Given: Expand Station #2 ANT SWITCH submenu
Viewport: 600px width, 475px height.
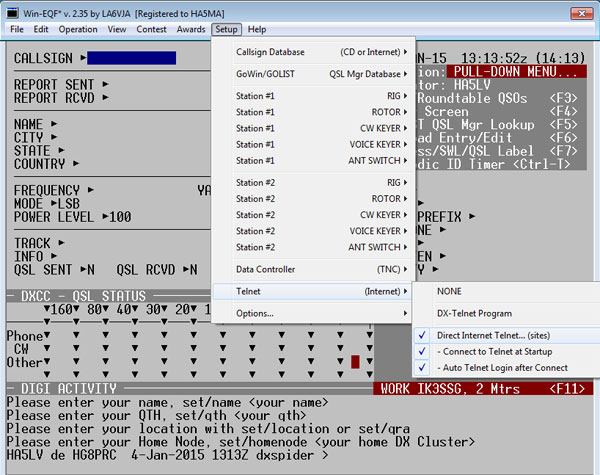Looking at the screenshot, I should pyautogui.click(x=313, y=247).
